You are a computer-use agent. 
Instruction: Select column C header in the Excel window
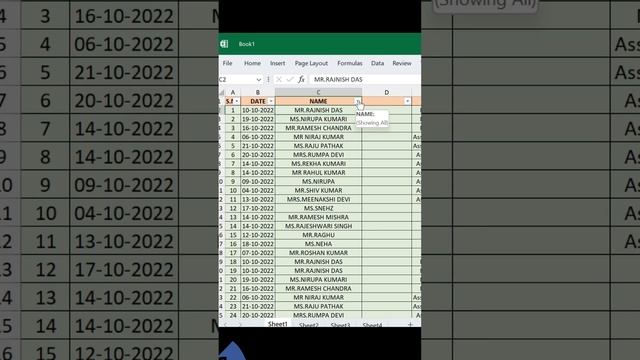(x=318, y=93)
